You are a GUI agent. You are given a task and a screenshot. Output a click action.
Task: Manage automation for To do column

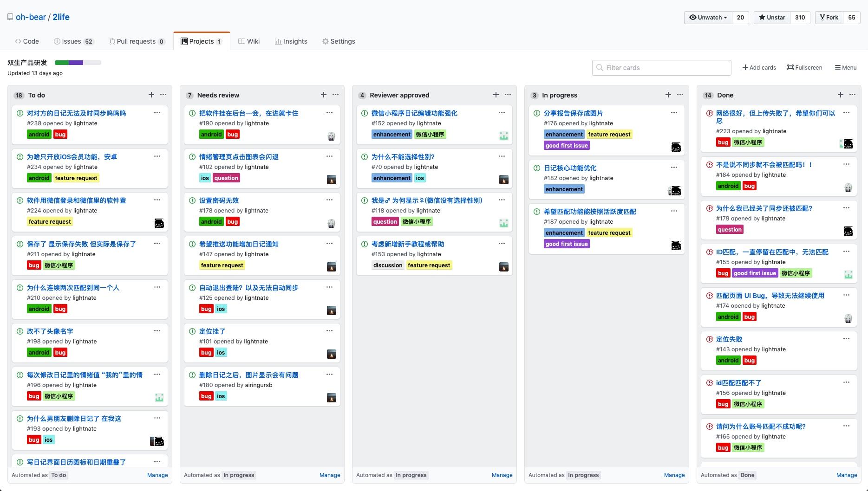point(157,475)
